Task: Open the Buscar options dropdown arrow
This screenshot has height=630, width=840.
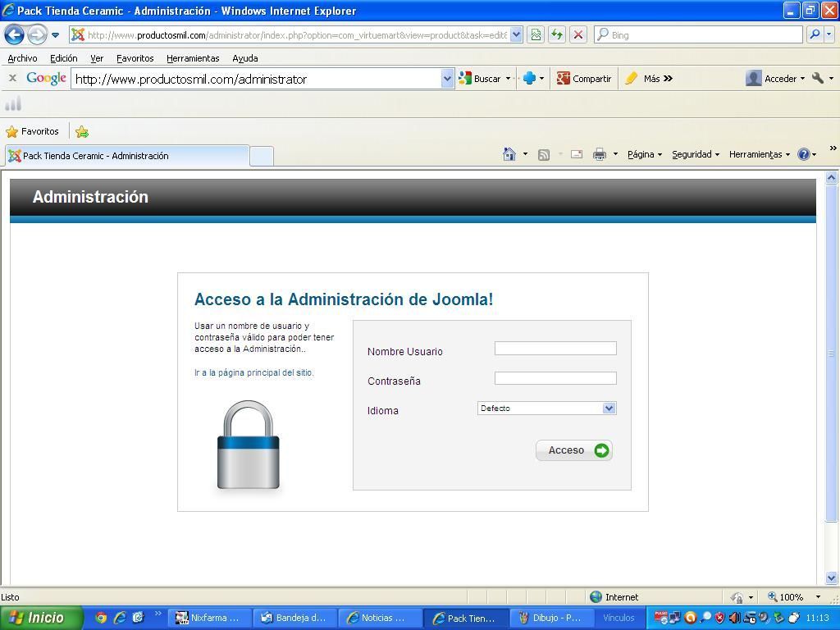Action: (x=508, y=79)
